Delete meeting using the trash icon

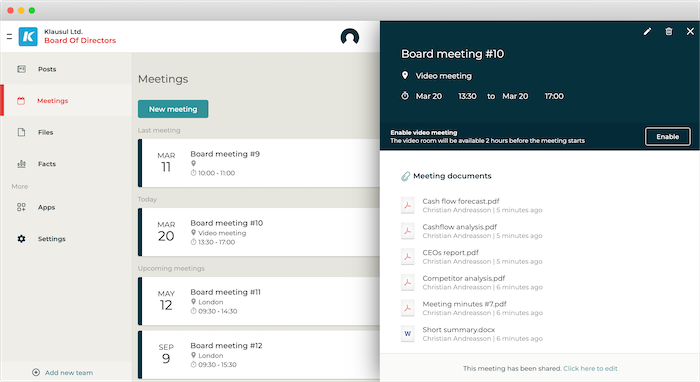[669, 31]
